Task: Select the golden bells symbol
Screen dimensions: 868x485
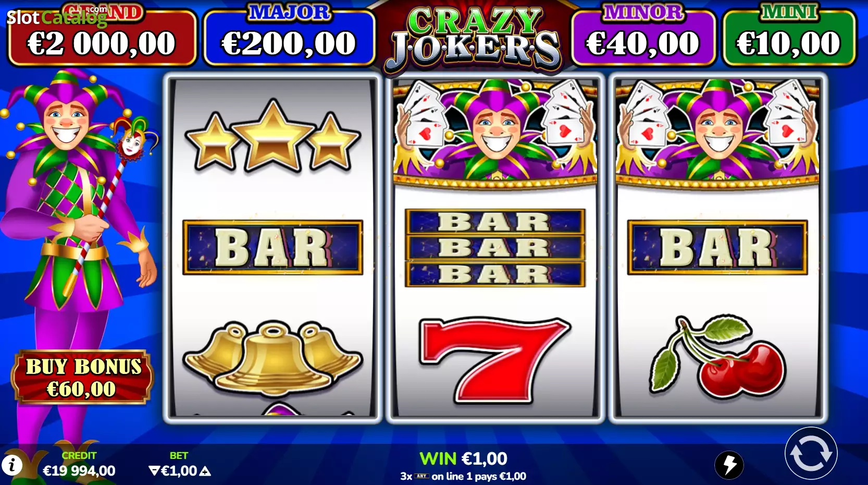Action: [272, 358]
